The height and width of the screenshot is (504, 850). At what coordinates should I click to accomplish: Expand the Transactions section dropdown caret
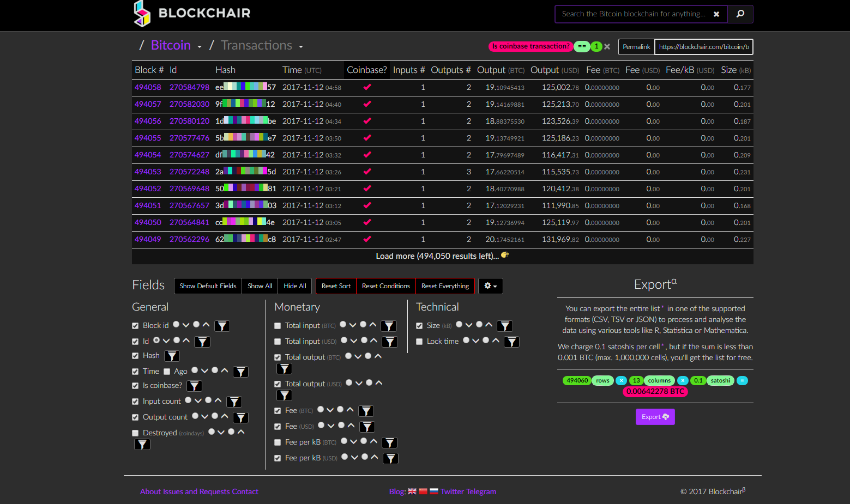(301, 47)
